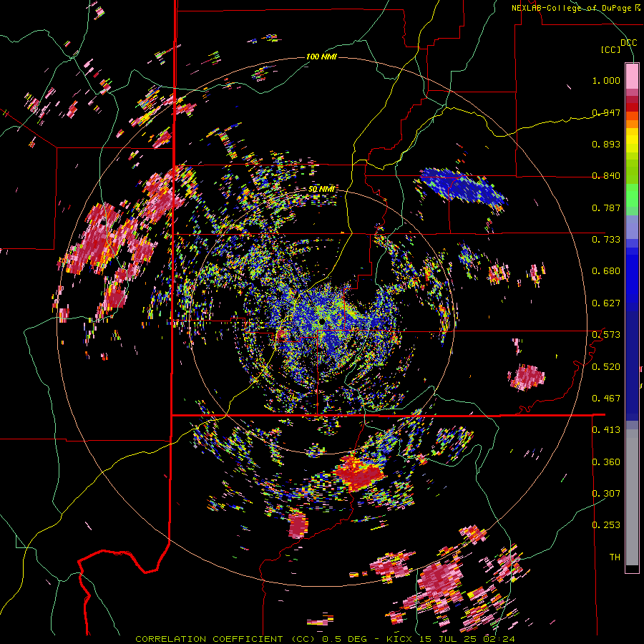Viewport: 644px width, 644px height.
Task: Select the 0.680 scale value
Action: [606, 271]
